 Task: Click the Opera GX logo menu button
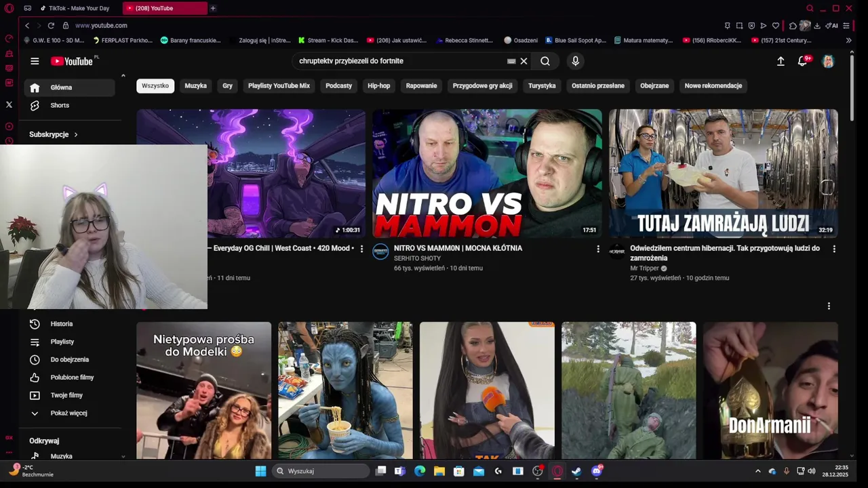point(9,8)
